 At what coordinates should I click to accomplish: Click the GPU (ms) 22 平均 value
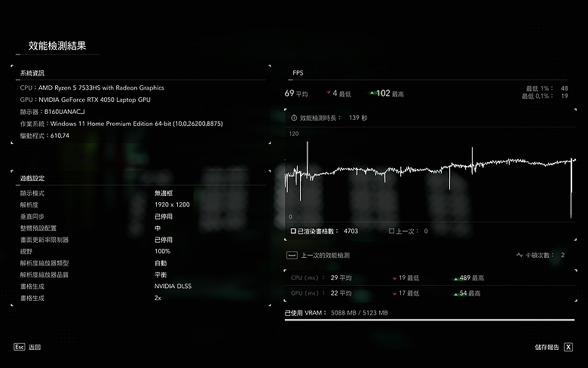point(341,293)
